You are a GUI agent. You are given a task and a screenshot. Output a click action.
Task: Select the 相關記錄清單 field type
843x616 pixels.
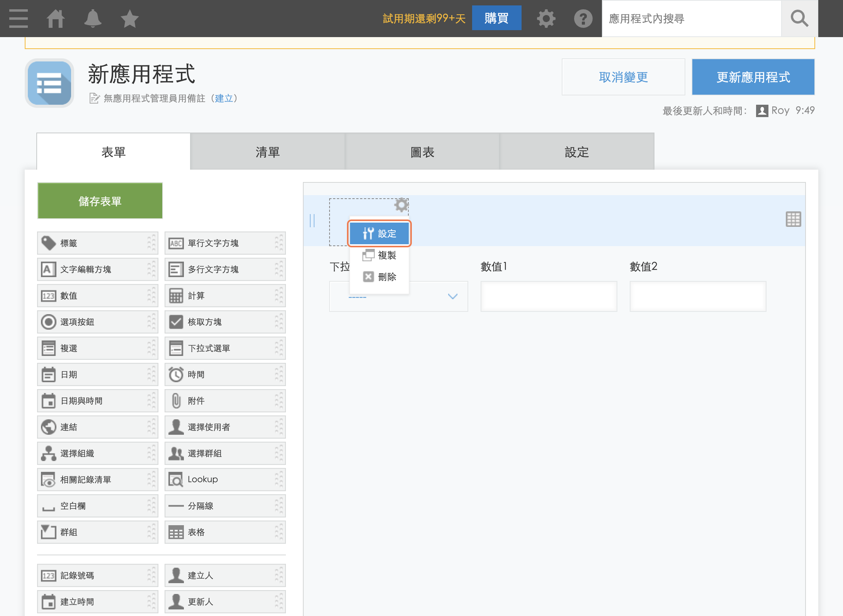coord(98,480)
